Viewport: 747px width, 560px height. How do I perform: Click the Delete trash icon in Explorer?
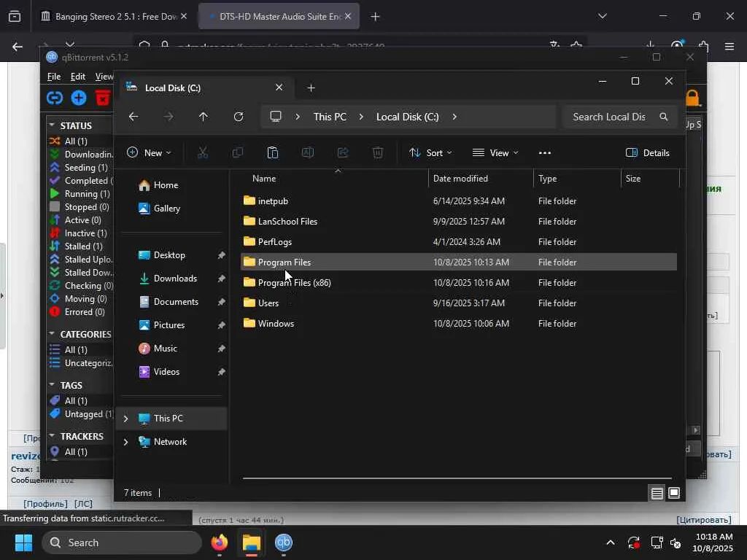point(378,153)
